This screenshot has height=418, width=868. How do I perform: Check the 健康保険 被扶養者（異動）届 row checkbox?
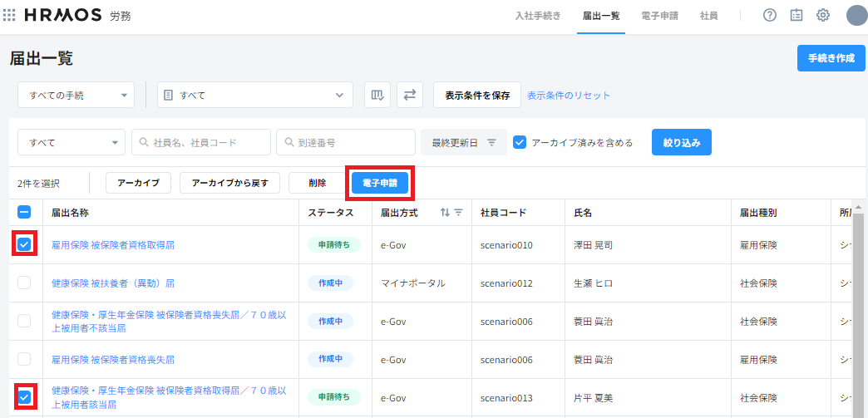(24, 283)
